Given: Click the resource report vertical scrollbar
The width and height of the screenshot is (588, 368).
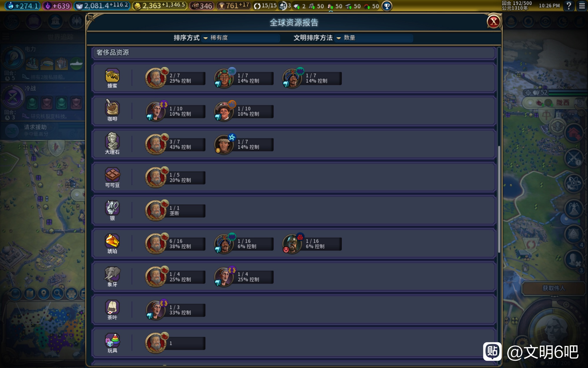Looking at the screenshot, I should click(x=499, y=199).
